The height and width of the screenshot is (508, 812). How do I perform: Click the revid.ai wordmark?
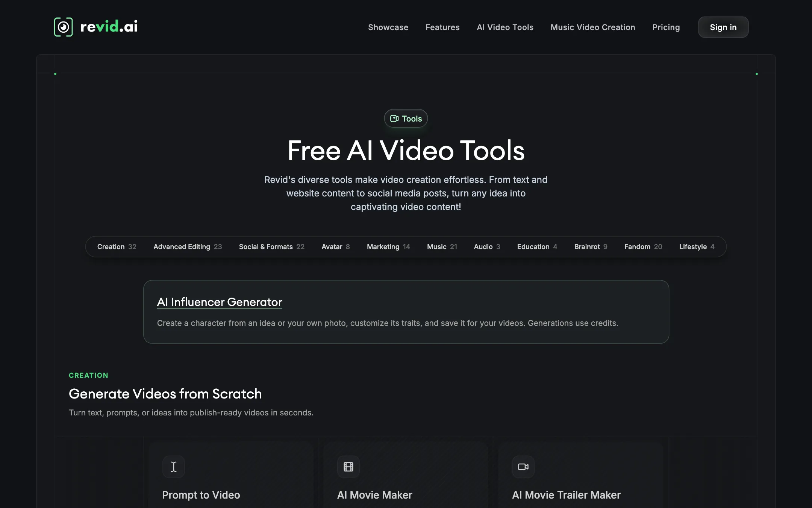point(109,27)
